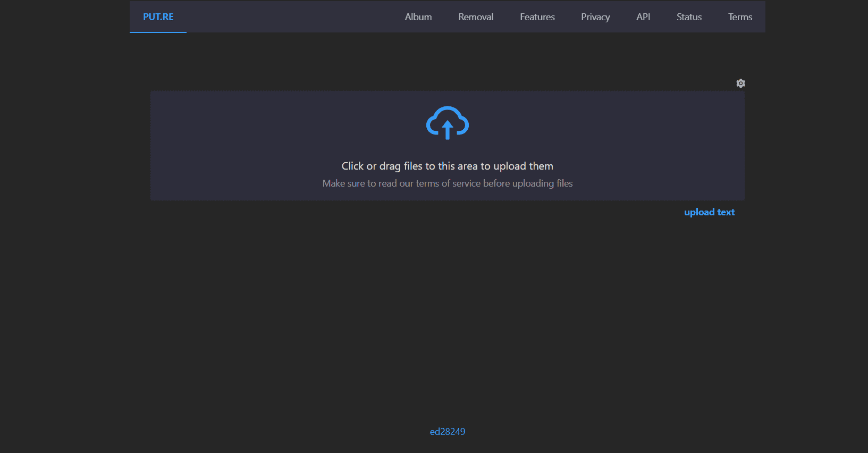Navigate to the Removal page

[476, 17]
